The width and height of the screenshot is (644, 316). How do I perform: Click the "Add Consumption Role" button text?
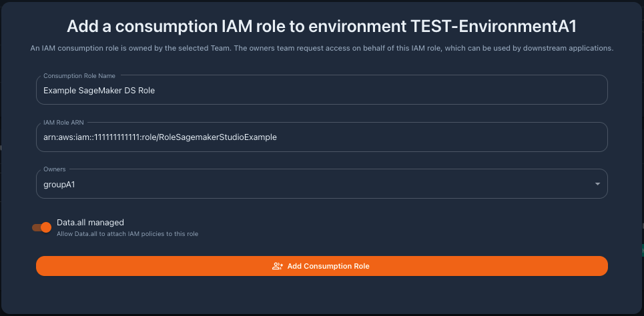(328, 266)
